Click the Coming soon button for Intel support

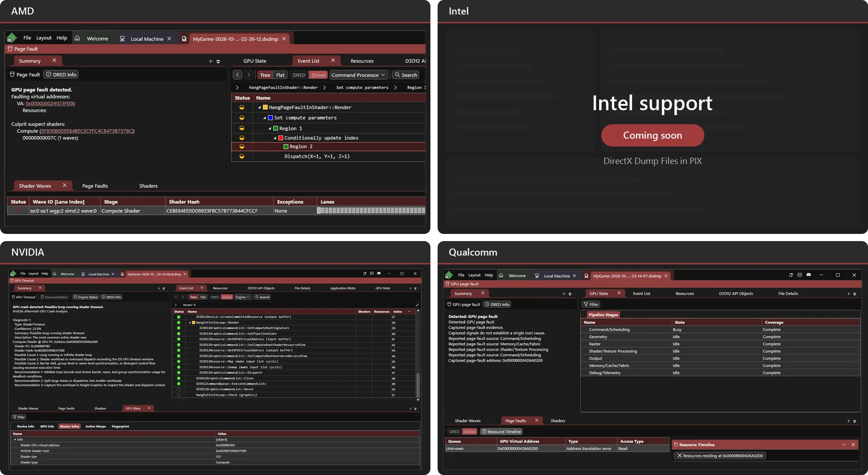click(652, 135)
